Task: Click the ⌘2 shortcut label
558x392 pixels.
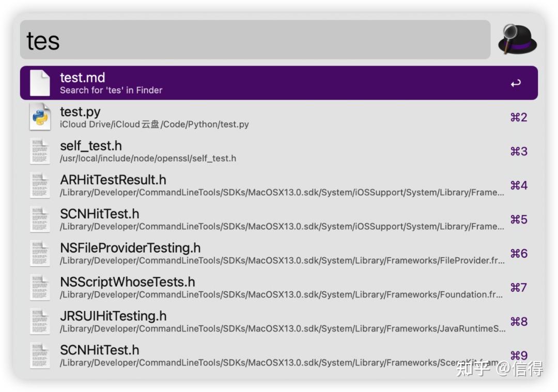Action: tap(519, 117)
